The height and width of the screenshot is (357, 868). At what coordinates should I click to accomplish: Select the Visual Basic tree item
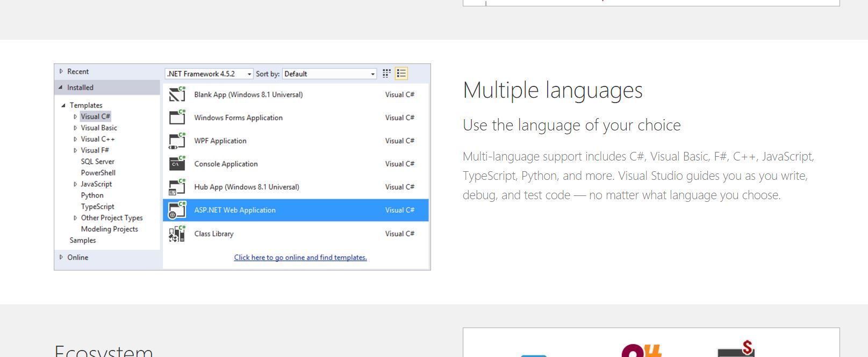click(99, 128)
